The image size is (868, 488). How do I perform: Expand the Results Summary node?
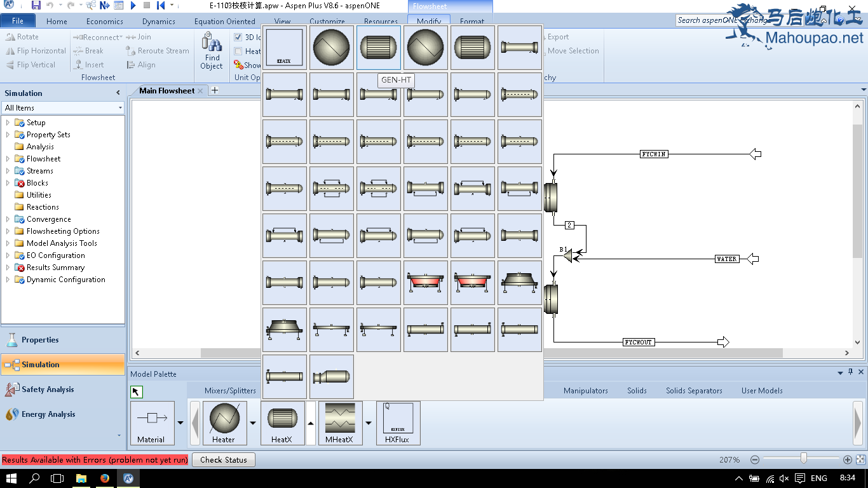[x=8, y=268]
